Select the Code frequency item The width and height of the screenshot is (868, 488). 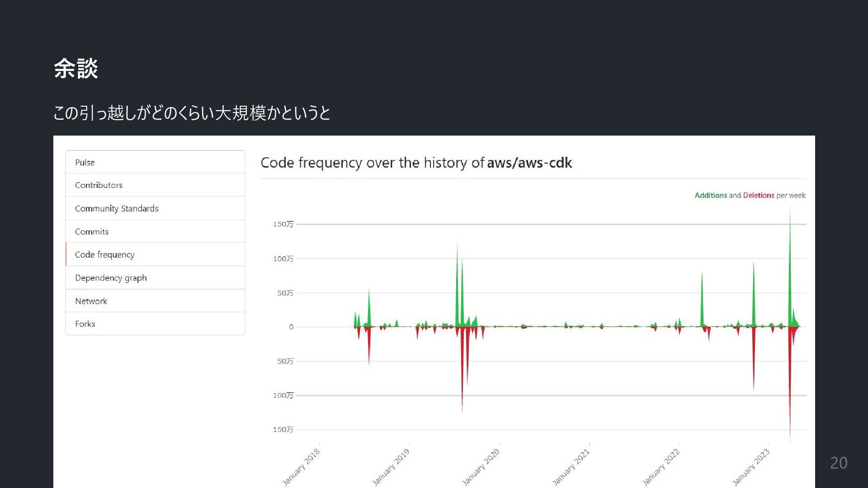point(155,254)
